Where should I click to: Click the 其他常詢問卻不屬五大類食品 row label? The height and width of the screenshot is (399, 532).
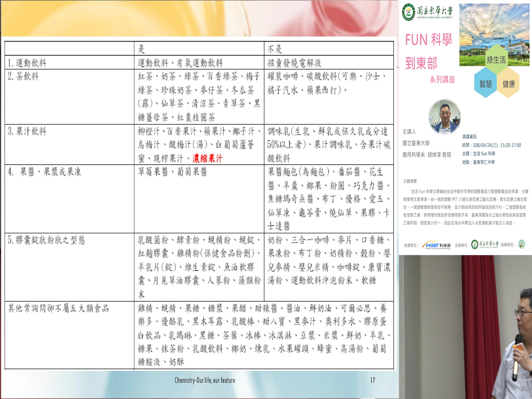click(59, 308)
